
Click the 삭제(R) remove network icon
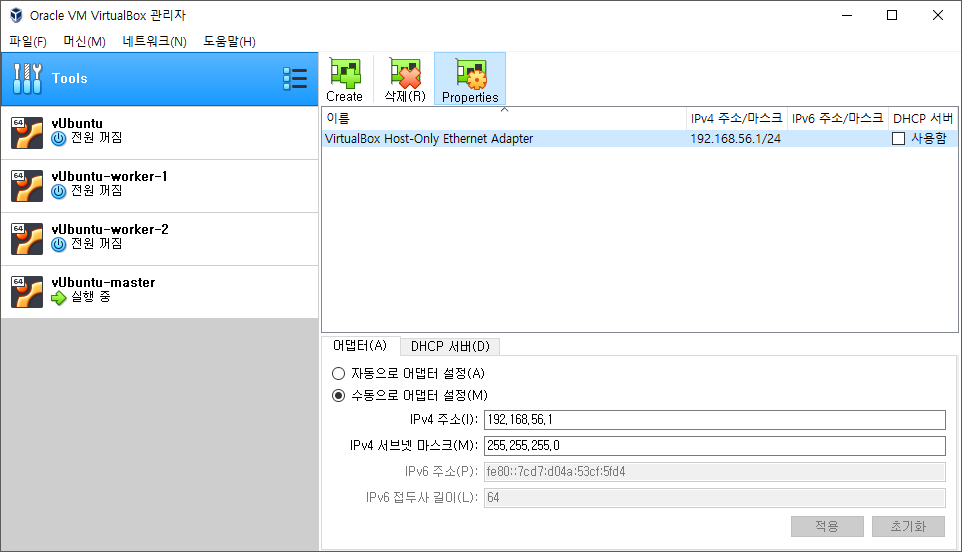tap(405, 74)
